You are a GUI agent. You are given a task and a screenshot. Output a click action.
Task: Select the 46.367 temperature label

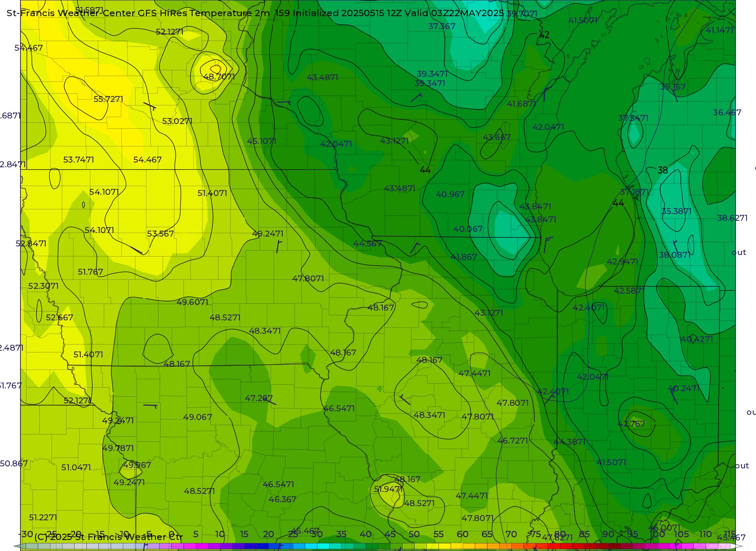(x=282, y=499)
